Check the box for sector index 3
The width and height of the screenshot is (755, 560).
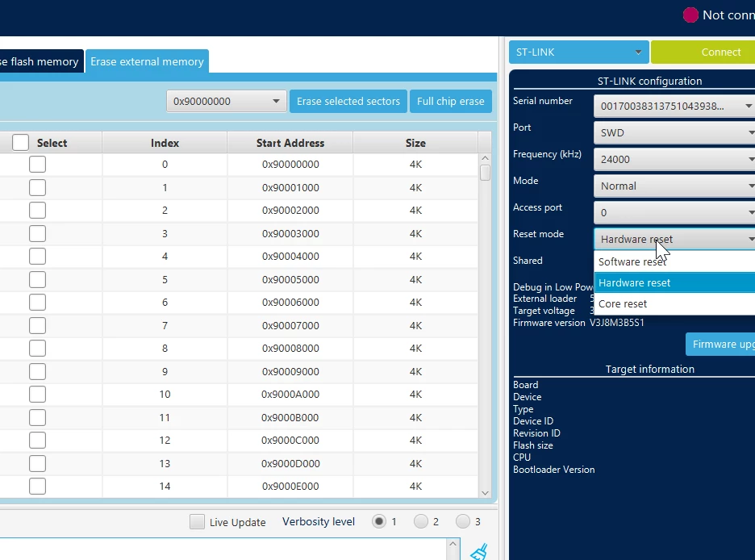(38, 233)
